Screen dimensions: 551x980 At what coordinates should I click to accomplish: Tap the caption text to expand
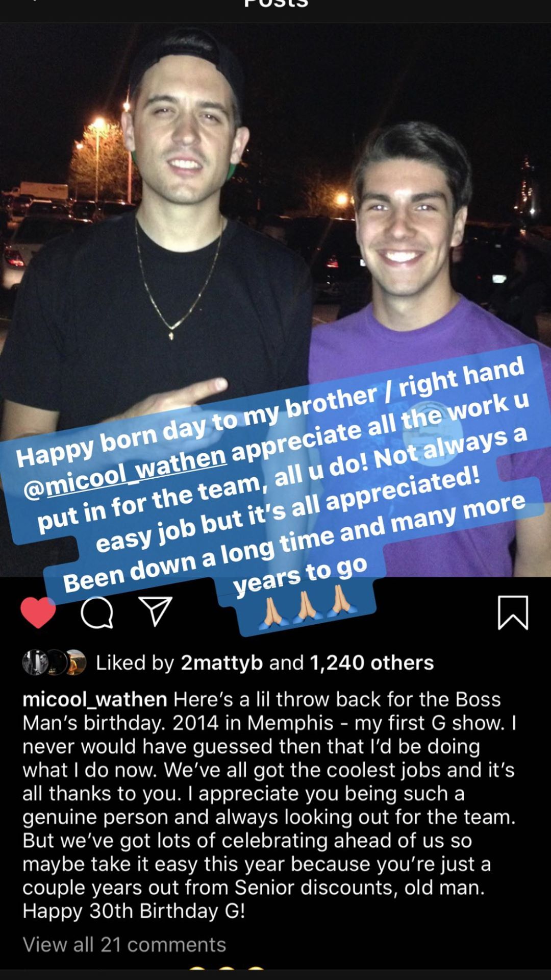click(x=269, y=804)
